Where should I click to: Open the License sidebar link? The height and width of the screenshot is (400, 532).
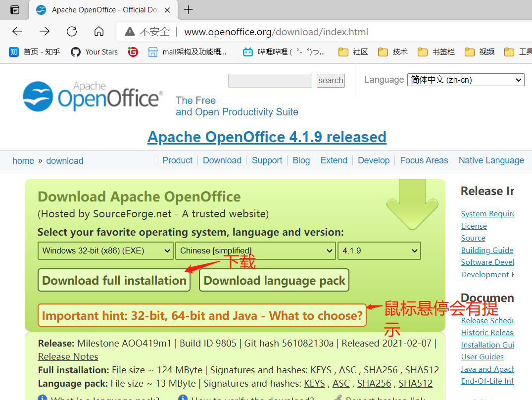tap(474, 226)
